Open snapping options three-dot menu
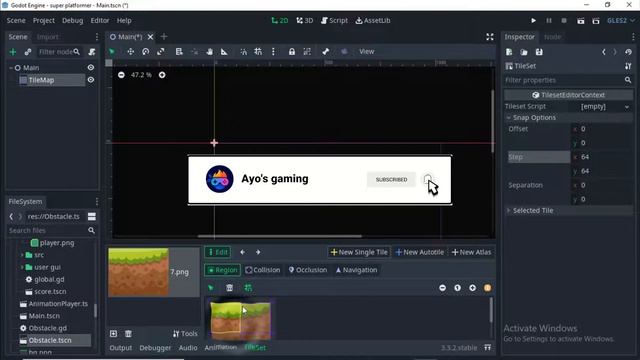Screen dimensions: 640x360 point(273,51)
